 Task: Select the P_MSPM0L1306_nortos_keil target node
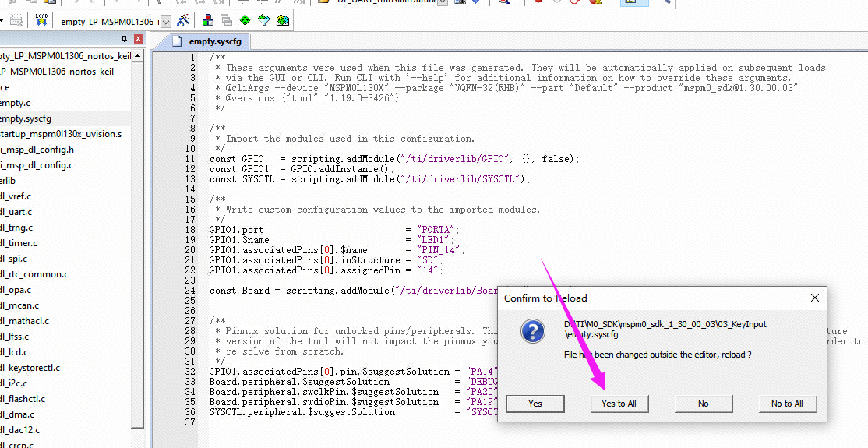(57, 72)
